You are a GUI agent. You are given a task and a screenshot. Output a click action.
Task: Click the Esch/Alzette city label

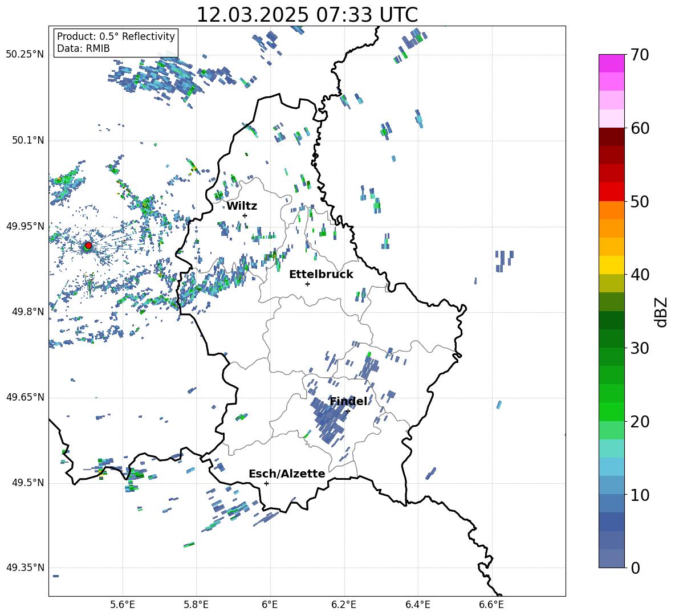[287, 474]
